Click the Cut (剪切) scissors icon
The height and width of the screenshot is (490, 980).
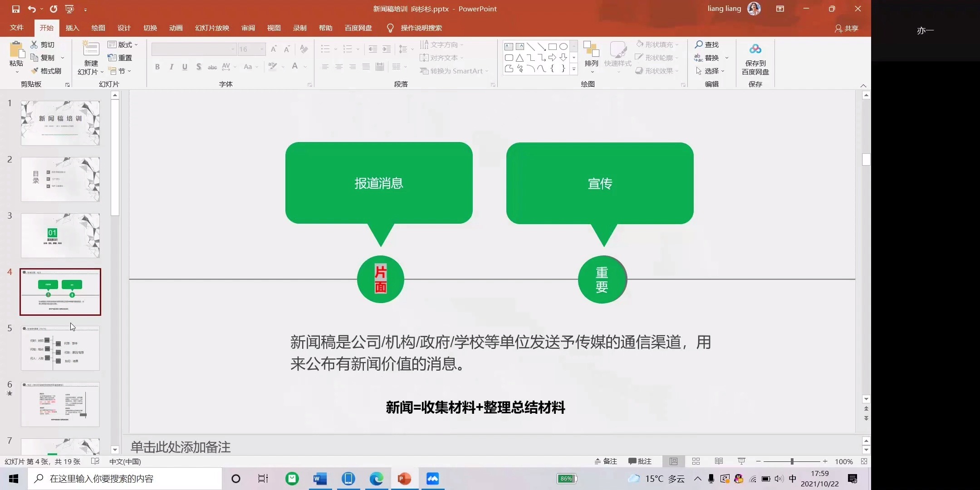[34, 44]
